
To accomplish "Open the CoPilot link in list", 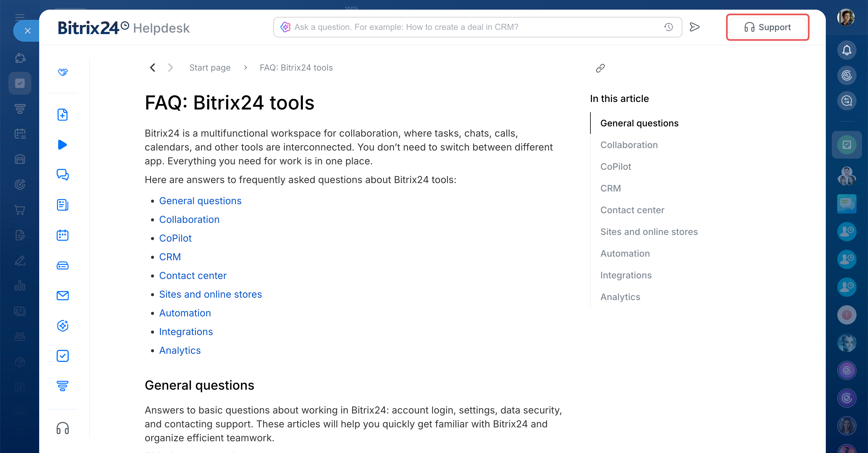I will pyautogui.click(x=175, y=238).
